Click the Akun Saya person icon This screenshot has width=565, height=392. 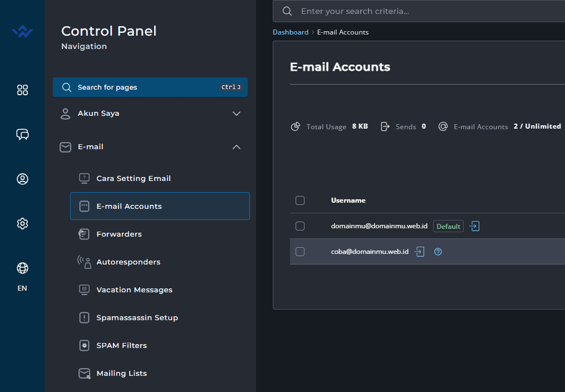[65, 114]
